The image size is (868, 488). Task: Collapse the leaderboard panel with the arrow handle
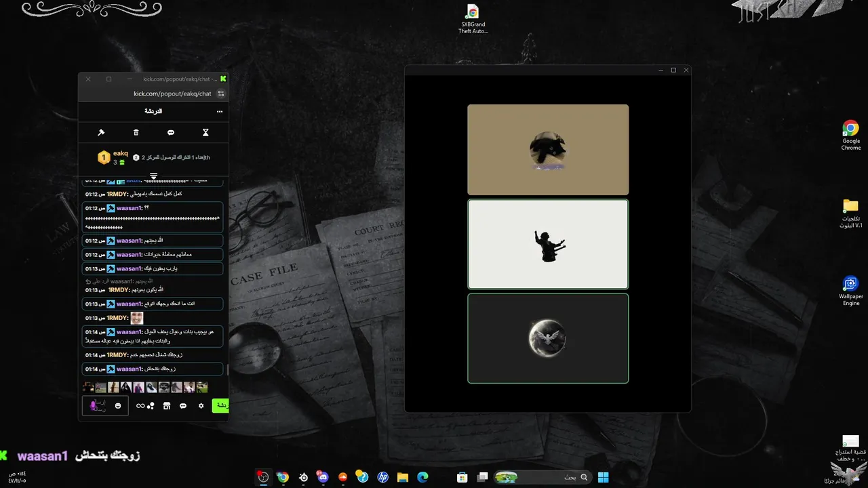click(153, 176)
